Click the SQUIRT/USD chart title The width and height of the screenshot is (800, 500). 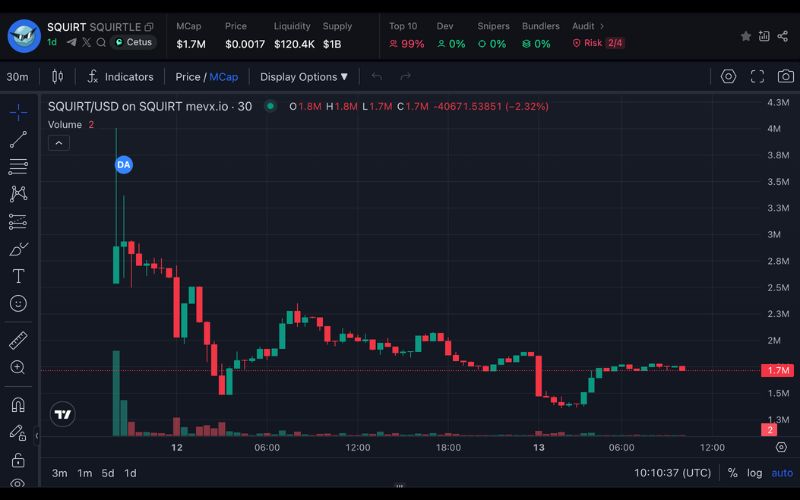[150, 107]
